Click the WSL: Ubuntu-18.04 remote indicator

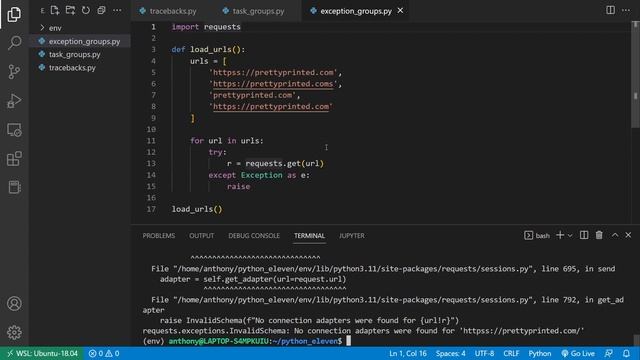[x=42, y=353]
